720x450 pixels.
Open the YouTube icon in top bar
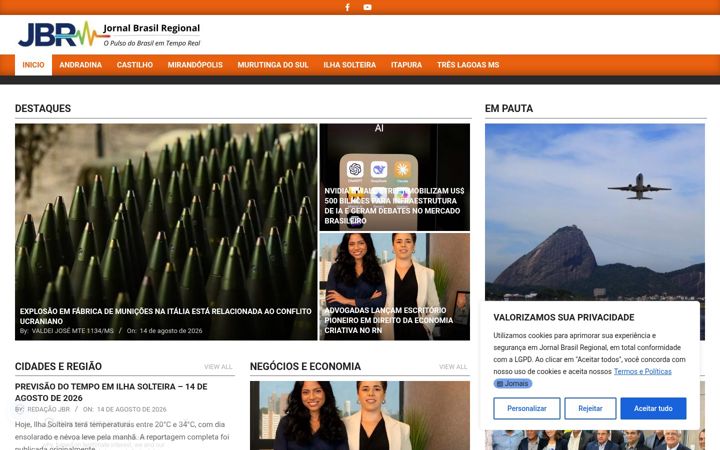click(x=367, y=7)
